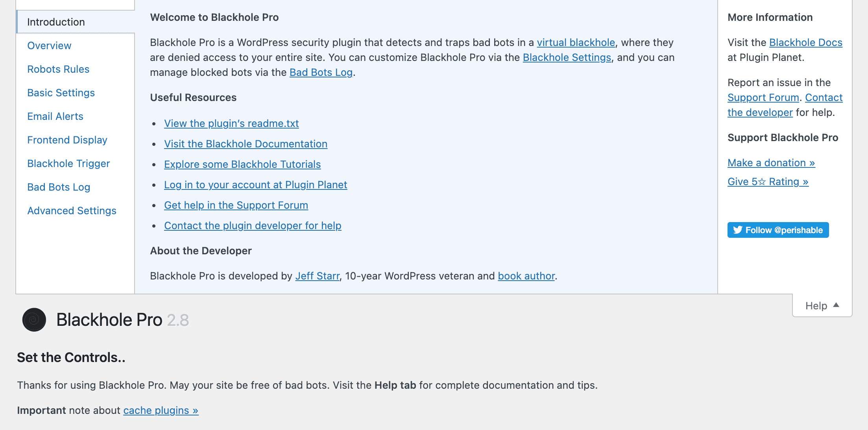This screenshot has height=430, width=868.
Task: Click the Twitter Follow @perishable button
Action: click(x=778, y=230)
